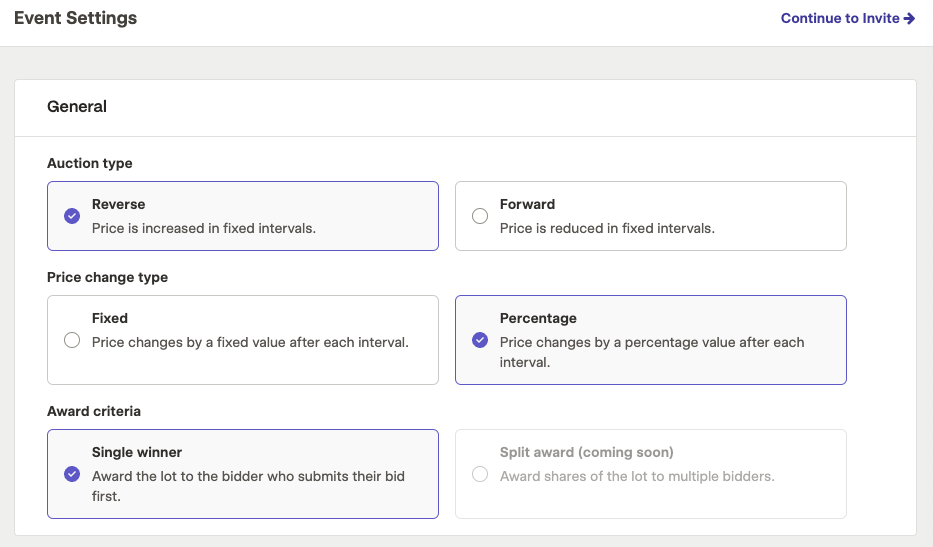
Task: Click the 'Single winner' option title
Action: (137, 452)
